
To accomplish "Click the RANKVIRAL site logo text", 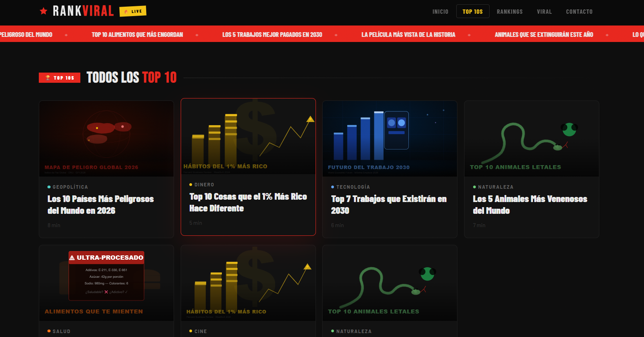I will click(x=83, y=11).
